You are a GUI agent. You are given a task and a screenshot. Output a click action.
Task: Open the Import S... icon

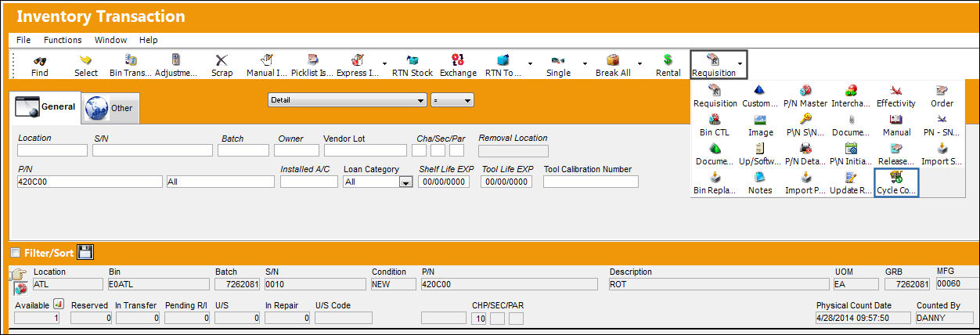tap(942, 149)
